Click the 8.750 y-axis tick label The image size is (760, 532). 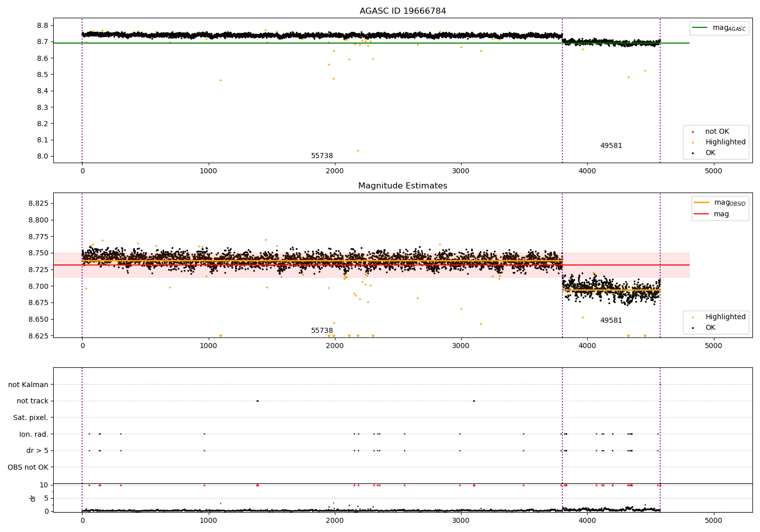click(39, 253)
